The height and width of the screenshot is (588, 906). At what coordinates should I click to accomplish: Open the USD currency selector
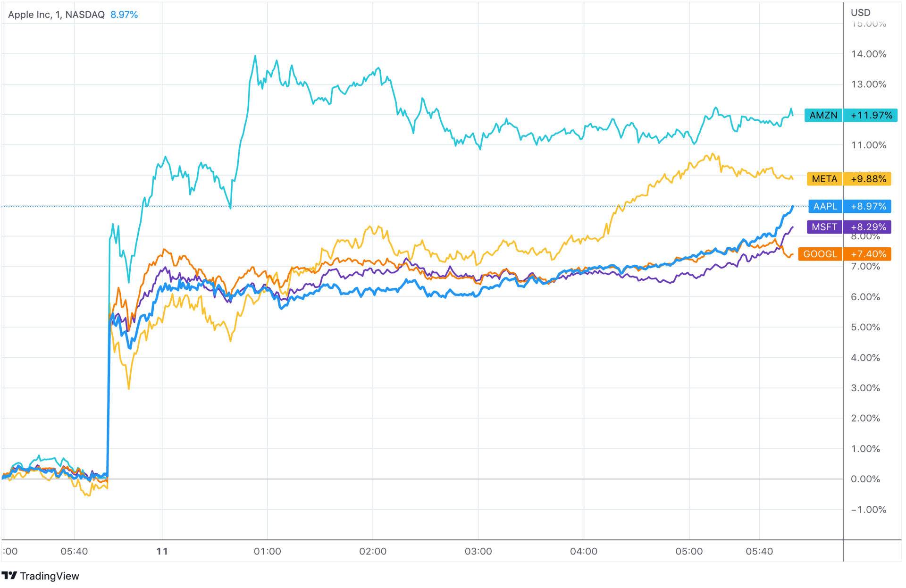860,13
